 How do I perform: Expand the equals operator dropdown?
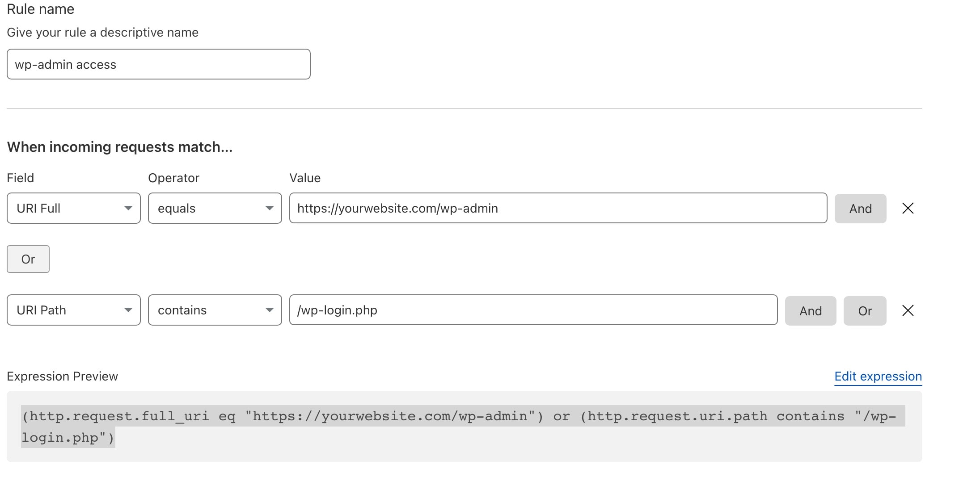215,208
